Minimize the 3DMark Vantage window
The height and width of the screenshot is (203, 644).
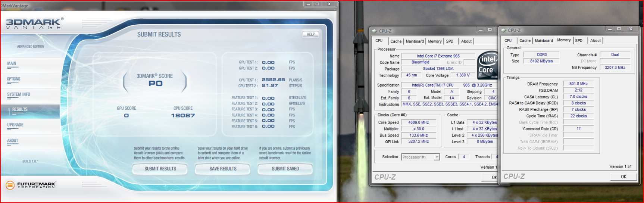(x=308, y=4)
